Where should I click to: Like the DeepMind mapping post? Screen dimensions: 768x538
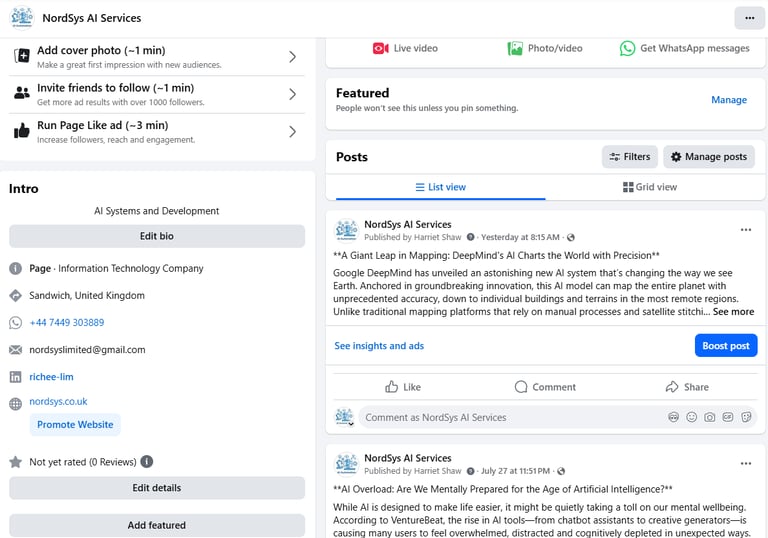[x=403, y=387]
